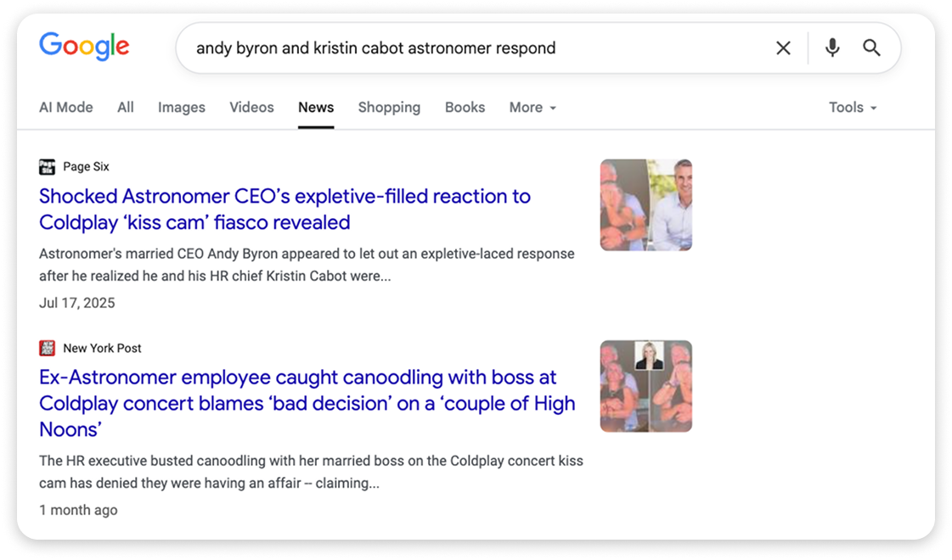Clear the search query with the X icon

click(783, 48)
